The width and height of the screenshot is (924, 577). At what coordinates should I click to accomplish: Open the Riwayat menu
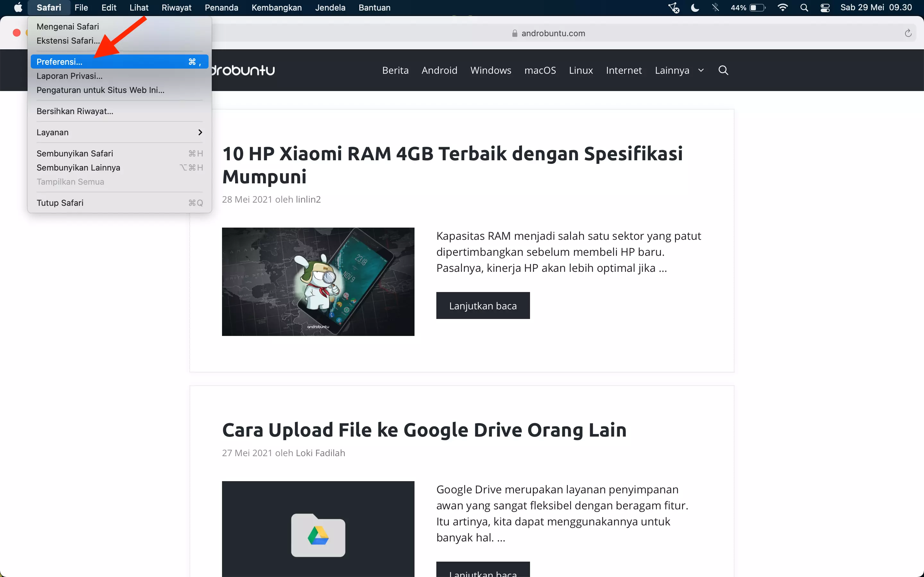176,7
